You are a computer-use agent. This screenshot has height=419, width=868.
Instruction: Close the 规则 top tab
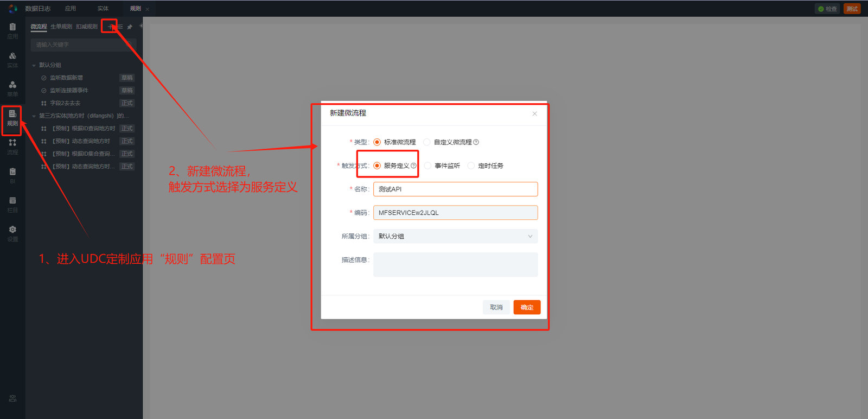pyautogui.click(x=147, y=9)
